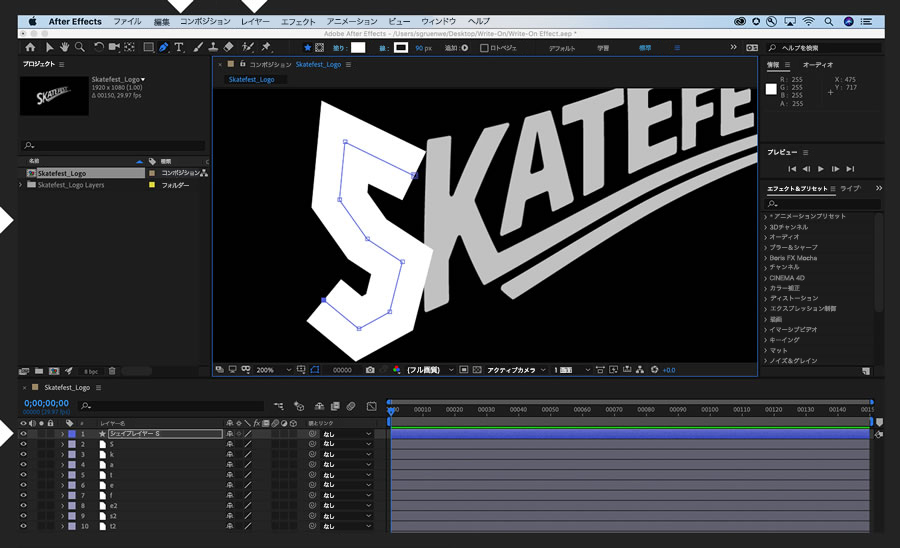900x548 pixels.
Task: Hide layer 1 シェイプレイヤー S with eye icon
Action: 24,435
